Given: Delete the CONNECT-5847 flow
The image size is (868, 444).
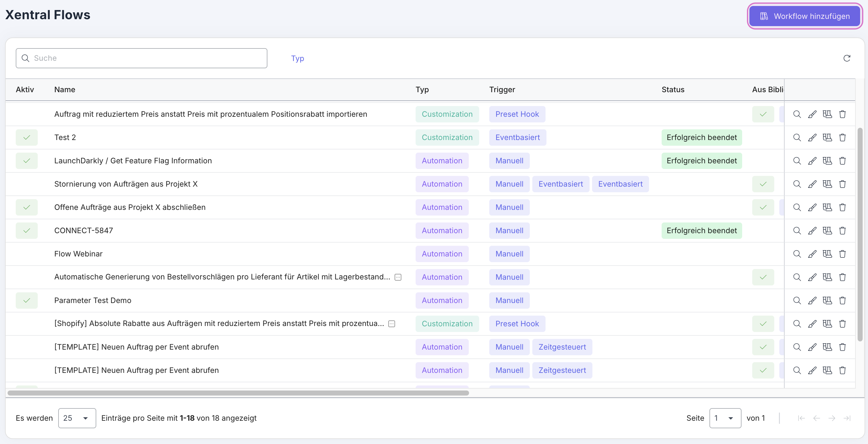Looking at the screenshot, I should click(843, 231).
